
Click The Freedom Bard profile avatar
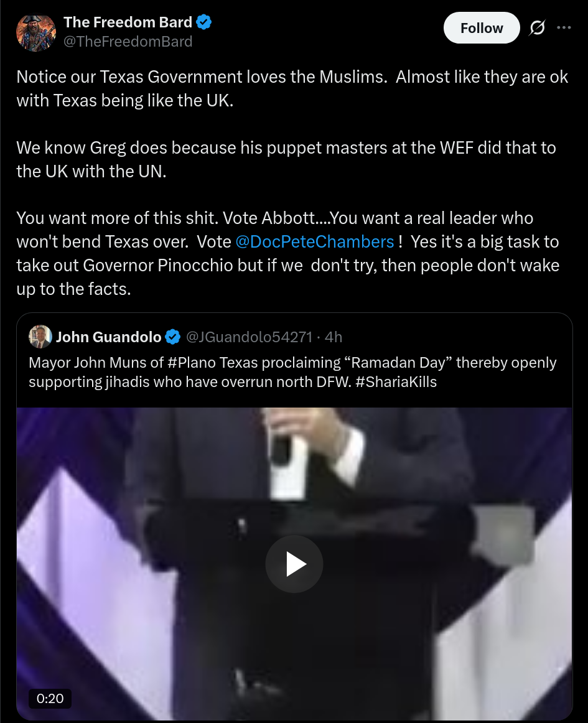pyautogui.click(x=36, y=32)
